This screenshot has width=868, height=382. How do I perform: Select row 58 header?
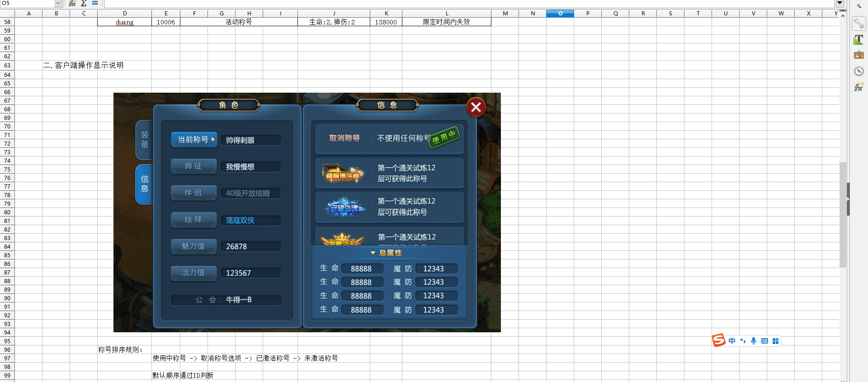[x=7, y=22]
